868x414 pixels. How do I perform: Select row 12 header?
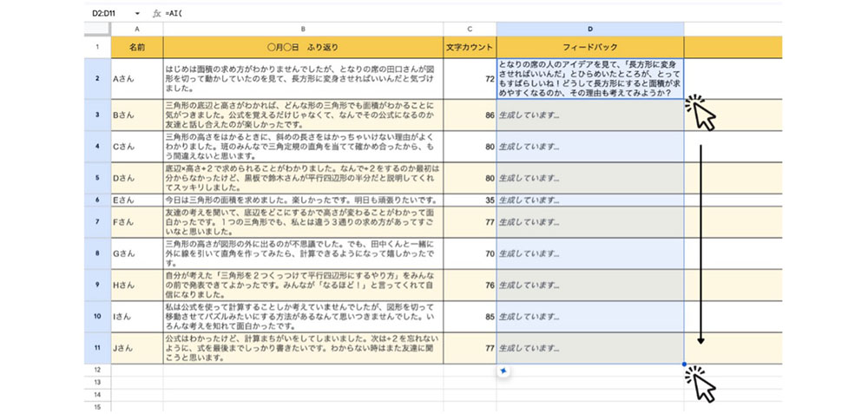click(97, 370)
